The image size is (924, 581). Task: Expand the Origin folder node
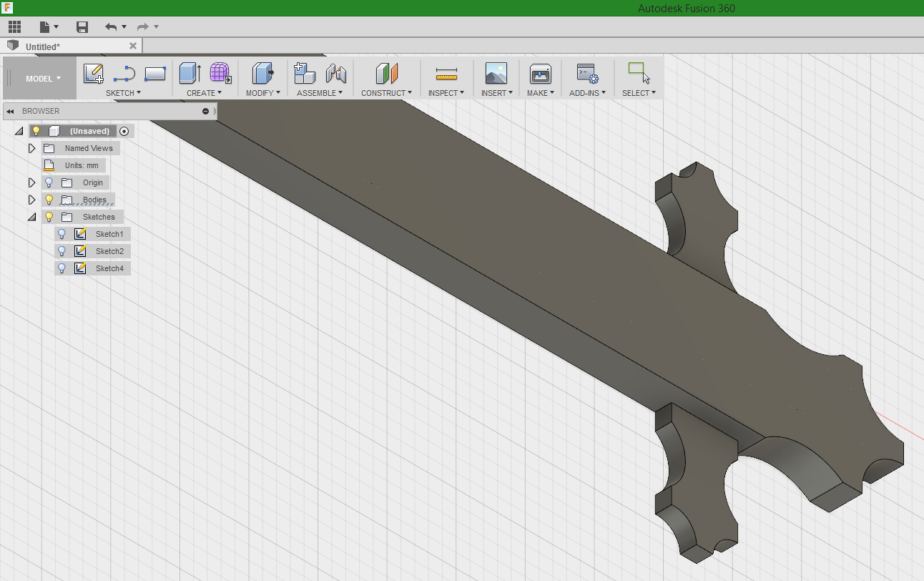click(x=31, y=182)
